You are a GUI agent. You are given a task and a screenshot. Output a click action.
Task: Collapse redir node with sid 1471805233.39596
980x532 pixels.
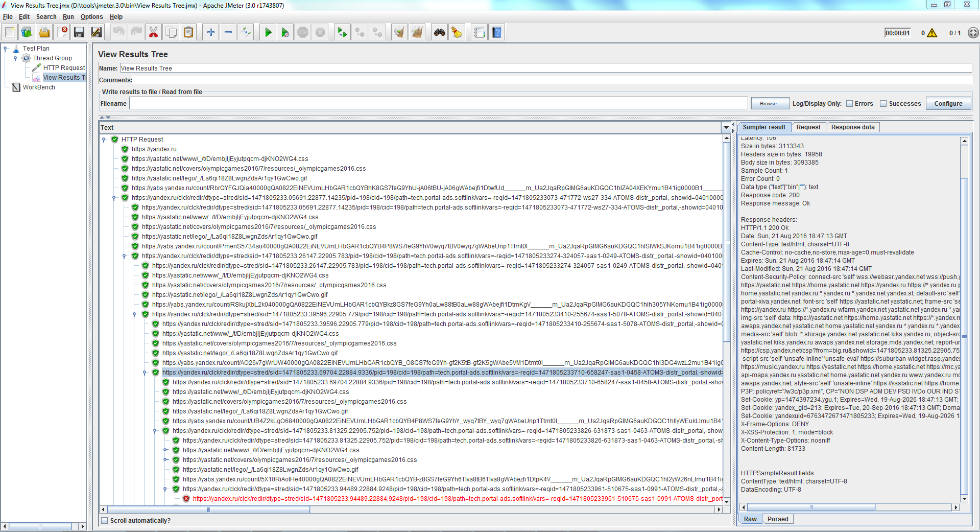coord(134,314)
